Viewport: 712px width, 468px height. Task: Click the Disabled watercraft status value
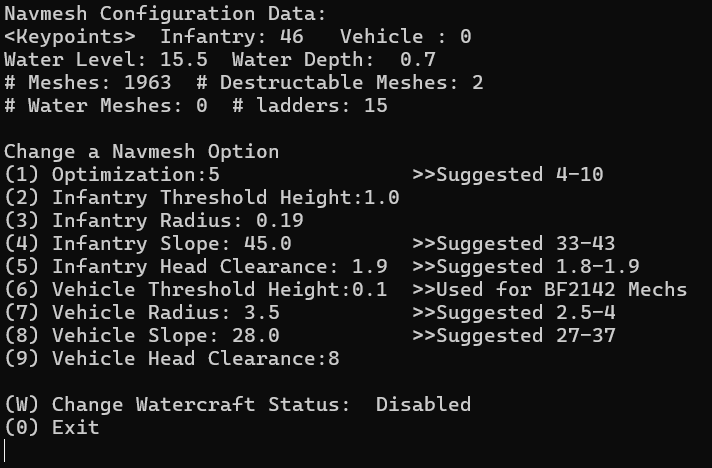coord(423,405)
